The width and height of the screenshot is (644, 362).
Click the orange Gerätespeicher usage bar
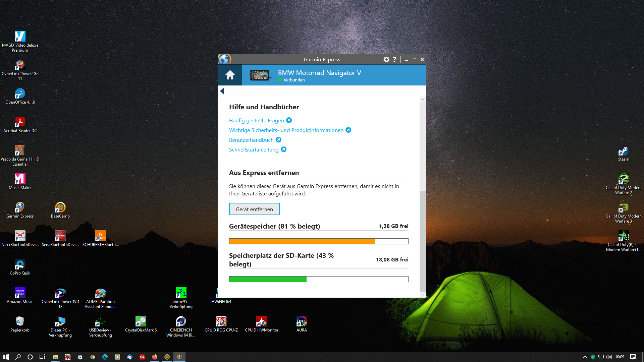coord(302,241)
